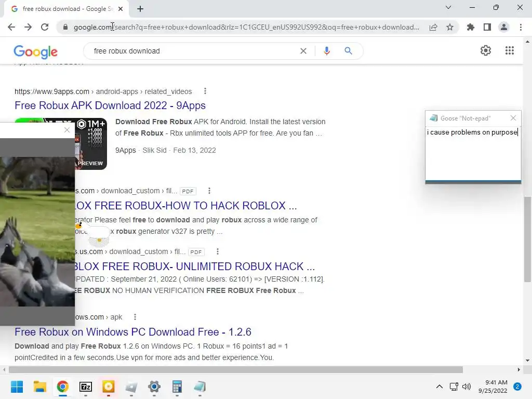Go back to the previous page
The image size is (532, 399).
tap(11, 27)
